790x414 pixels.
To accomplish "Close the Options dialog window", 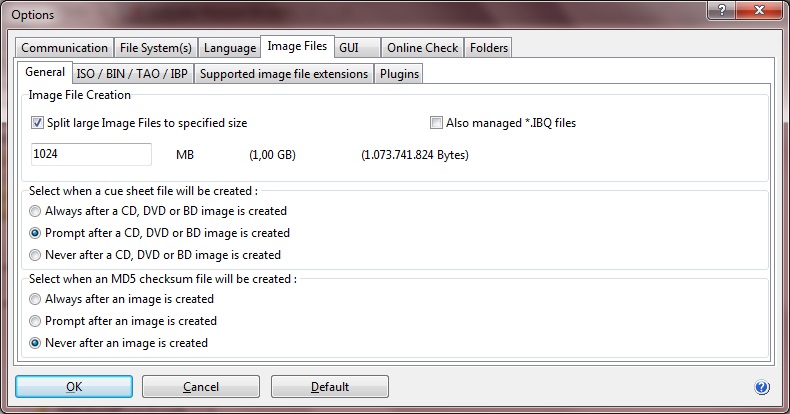I will tap(756, 13).
